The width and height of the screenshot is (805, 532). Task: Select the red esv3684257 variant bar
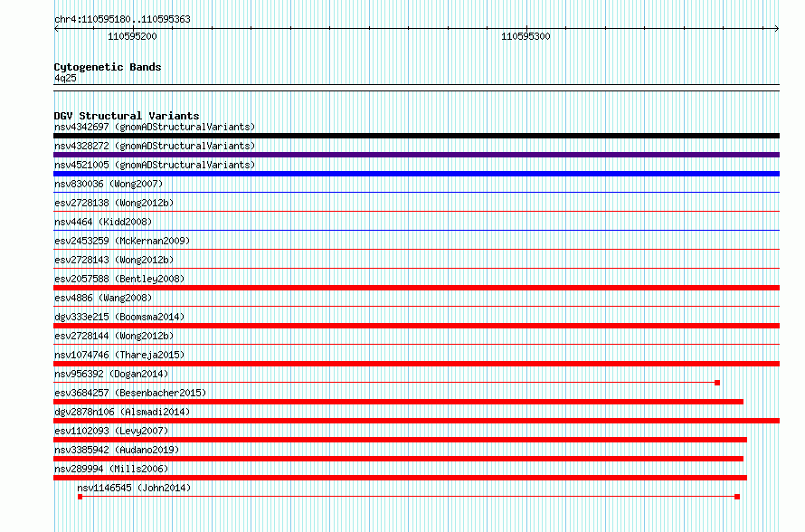[x=398, y=402]
